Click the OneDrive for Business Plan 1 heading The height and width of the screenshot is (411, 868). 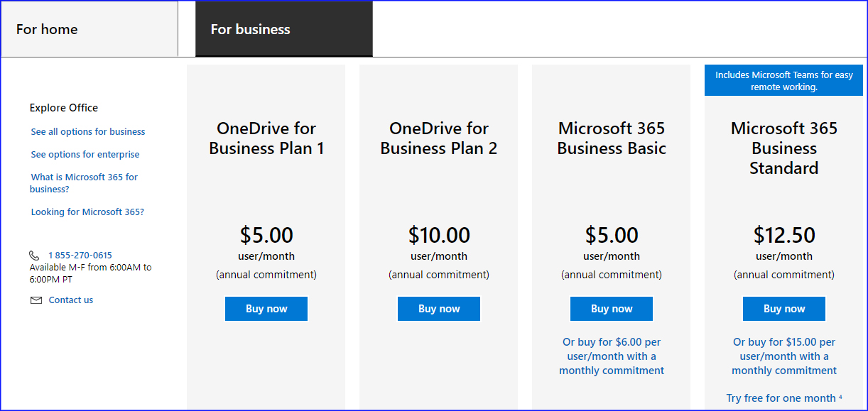pos(266,138)
